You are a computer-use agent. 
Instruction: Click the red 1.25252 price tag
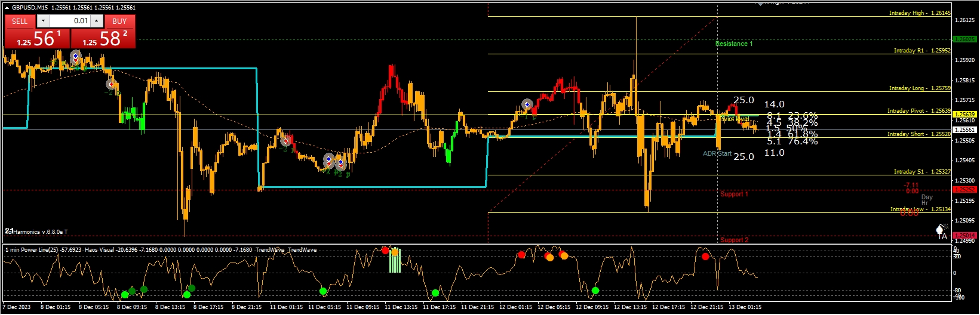point(964,189)
